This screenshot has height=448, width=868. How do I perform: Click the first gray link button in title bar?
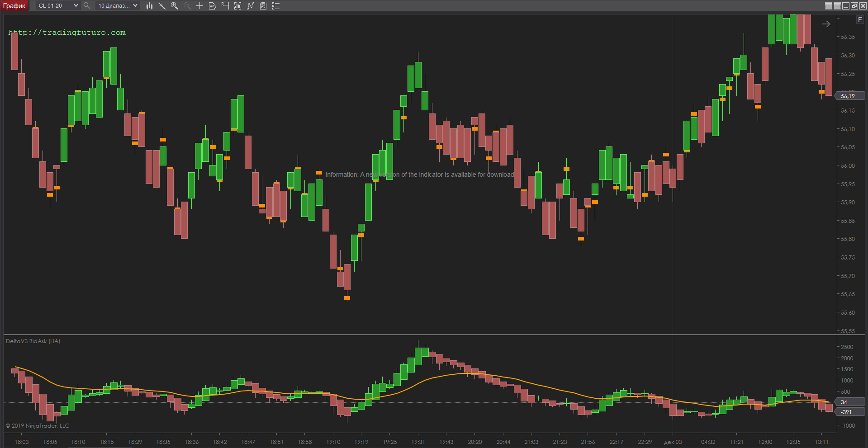(829, 6)
